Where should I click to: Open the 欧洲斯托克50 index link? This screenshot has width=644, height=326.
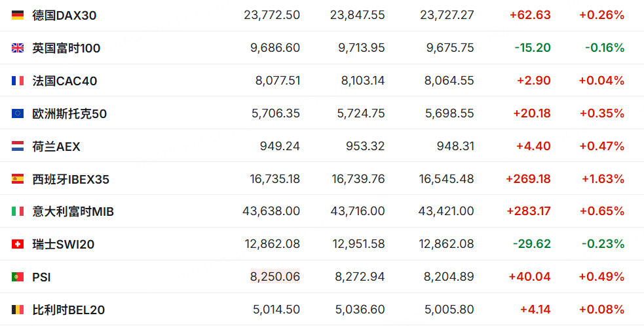(x=69, y=113)
